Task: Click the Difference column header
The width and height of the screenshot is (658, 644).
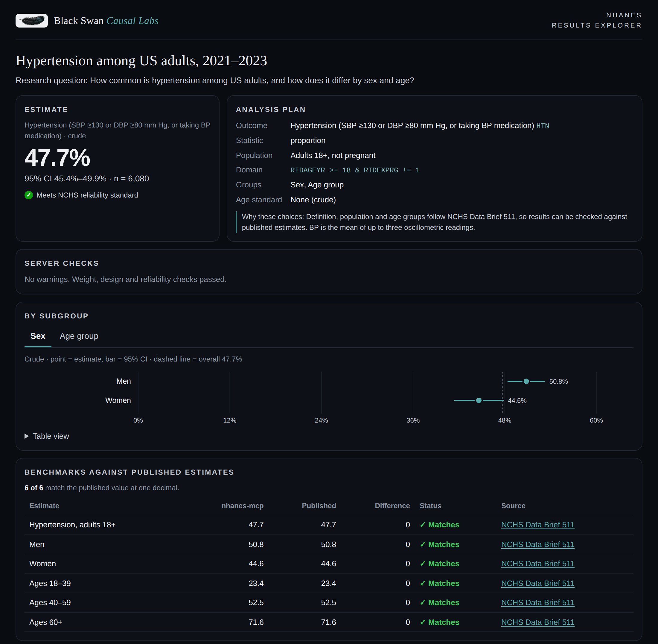Action: (392, 506)
